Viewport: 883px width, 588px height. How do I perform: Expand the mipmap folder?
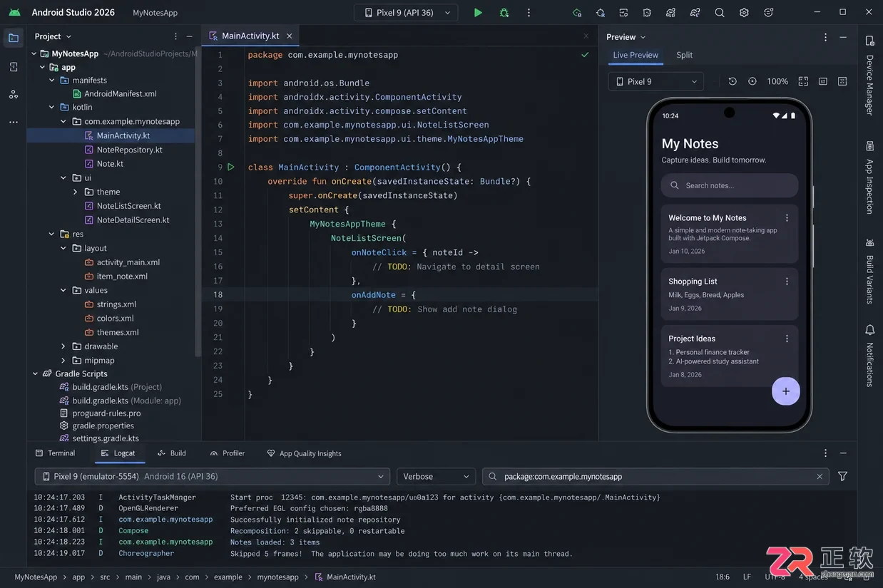63,361
